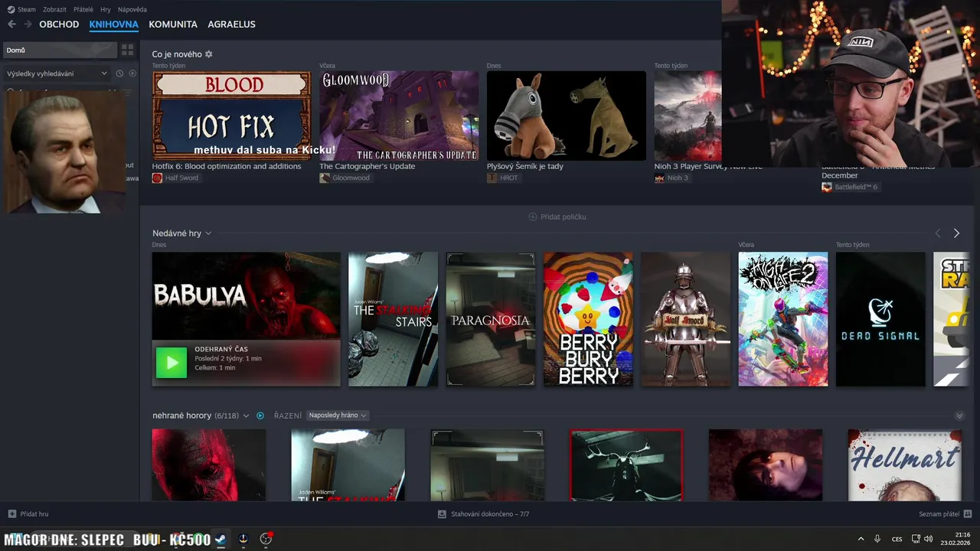Open the AGRAELUS profile tab
The image size is (980, 551).
pos(231,24)
